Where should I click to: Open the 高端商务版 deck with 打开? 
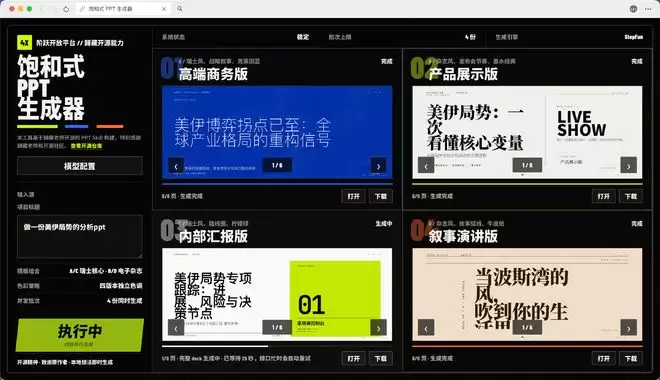click(354, 196)
